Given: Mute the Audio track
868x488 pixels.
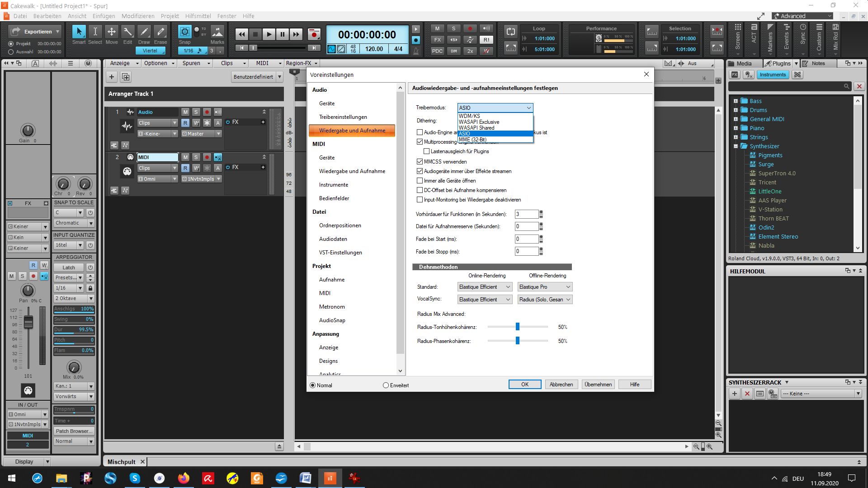Looking at the screenshot, I should pyautogui.click(x=185, y=112).
